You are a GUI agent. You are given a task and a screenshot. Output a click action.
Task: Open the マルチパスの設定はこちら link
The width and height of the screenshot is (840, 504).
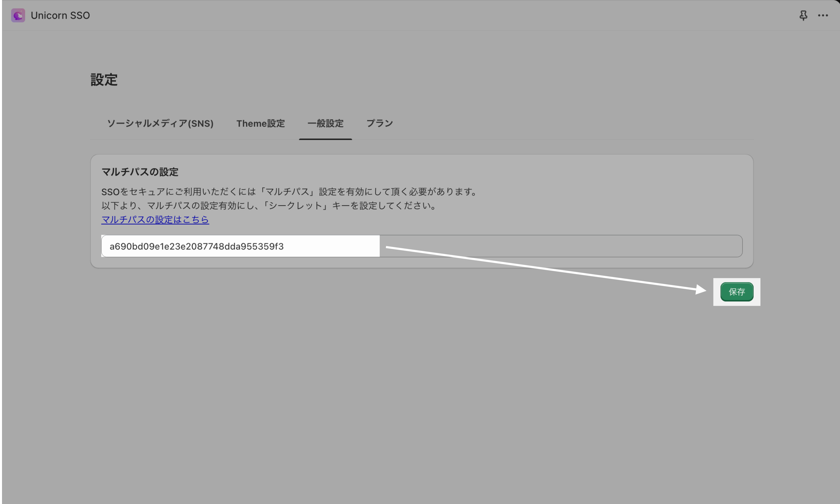155,219
